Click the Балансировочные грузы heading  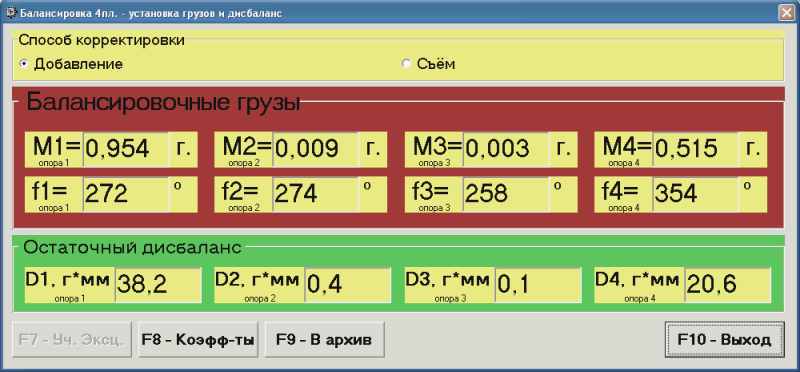pos(163,102)
